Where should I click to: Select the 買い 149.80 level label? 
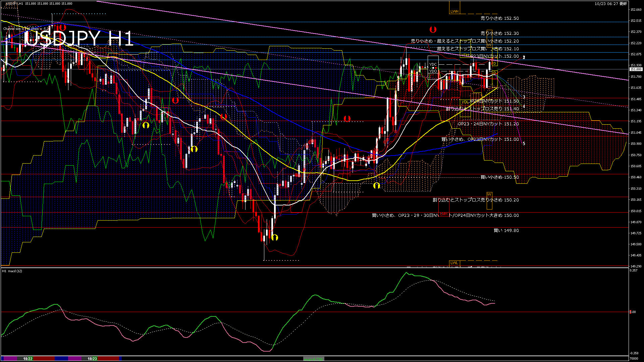tap(506, 231)
